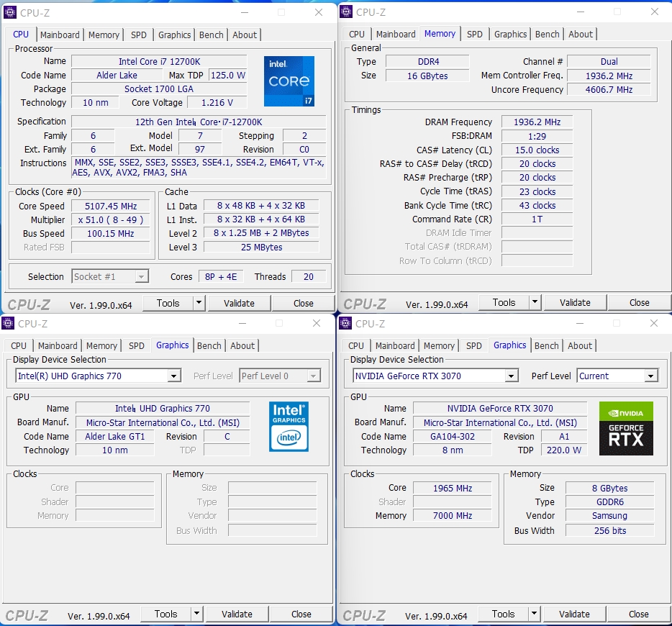The width and height of the screenshot is (672, 626).
Task: Click the Intel Graphics logo badge
Action: 289,427
